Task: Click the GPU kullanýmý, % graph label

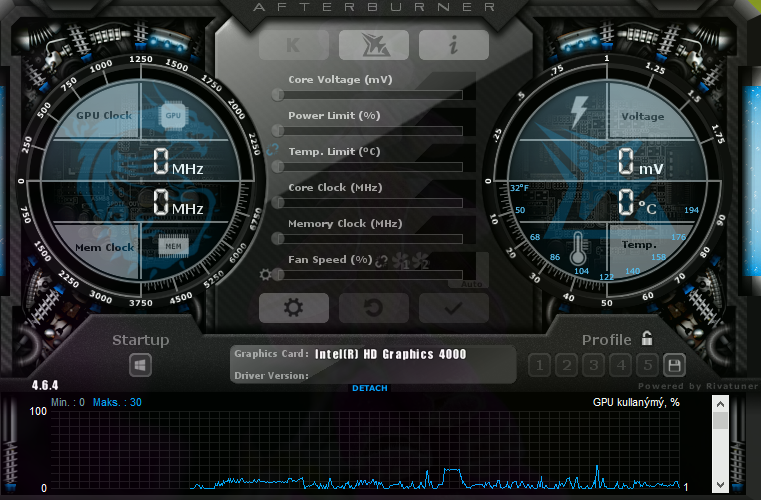Action: tap(636, 402)
